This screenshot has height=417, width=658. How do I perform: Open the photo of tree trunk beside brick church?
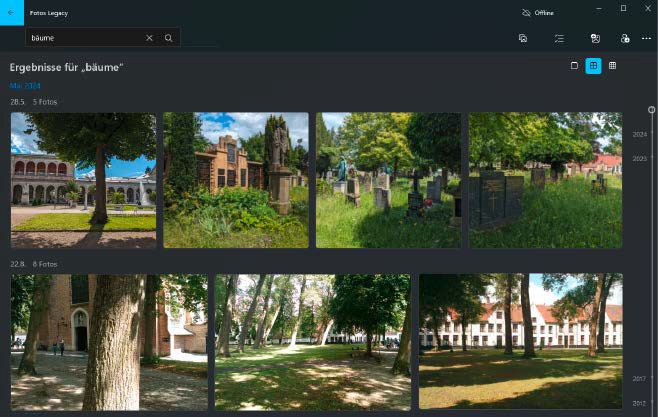[x=109, y=342]
